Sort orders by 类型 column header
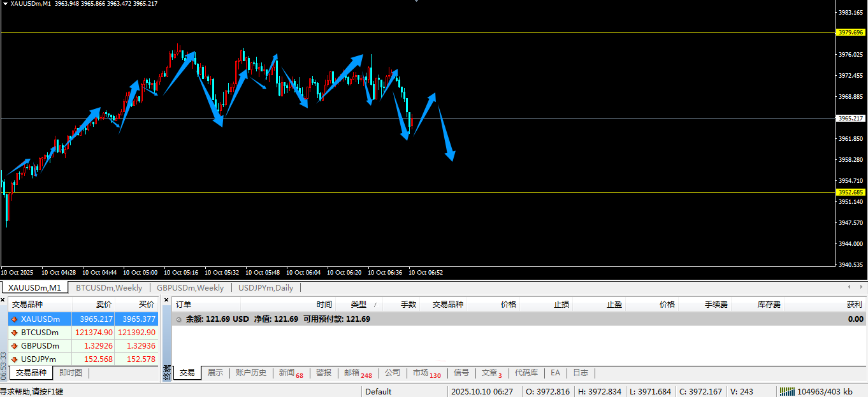Image resolution: width=868 pixels, height=397 pixels. 358,305
